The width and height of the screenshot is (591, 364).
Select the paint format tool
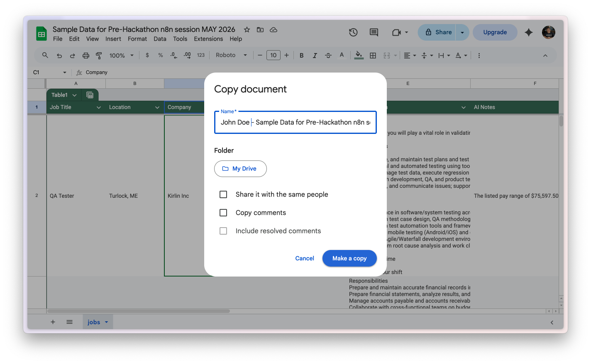(x=99, y=56)
